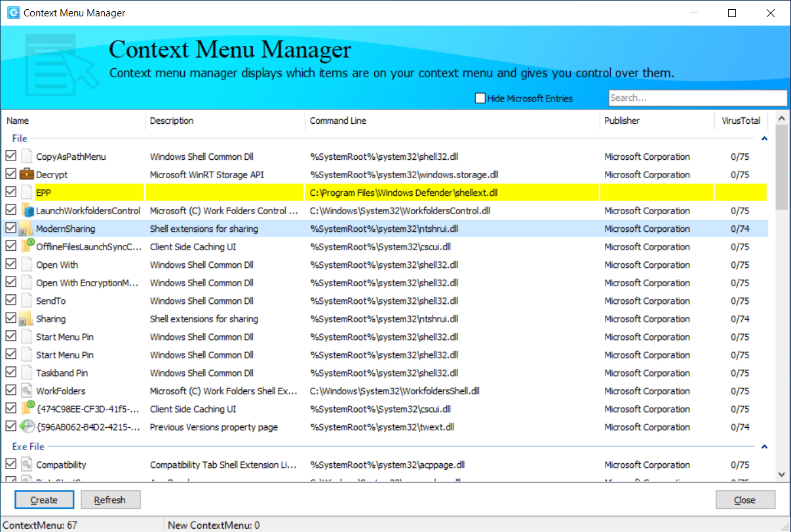Uncheck the SendTo entry checkbox
This screenshot has width=791, height=532.
coord(10,301)
